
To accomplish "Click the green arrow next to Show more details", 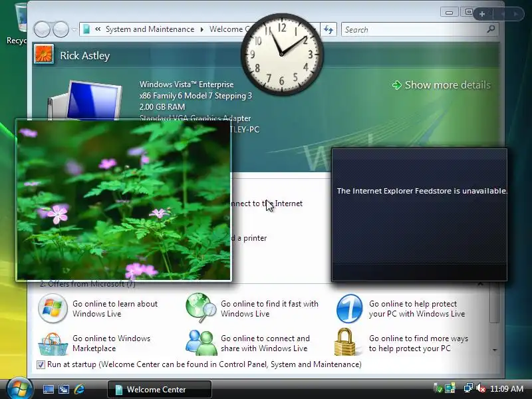I will (396, 85).
